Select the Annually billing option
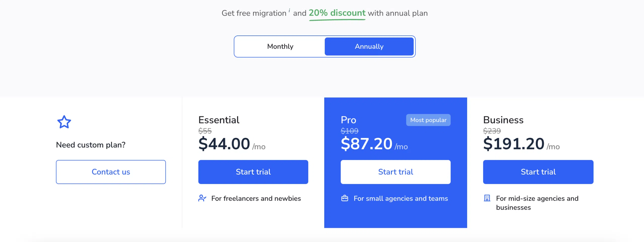 [369, 47]
